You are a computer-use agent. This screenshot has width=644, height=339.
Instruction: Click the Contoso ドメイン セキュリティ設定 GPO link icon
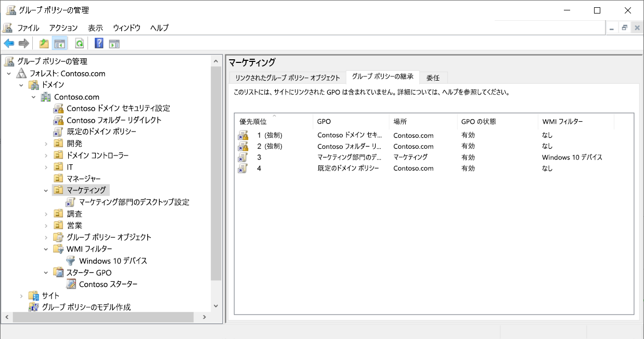59,108
